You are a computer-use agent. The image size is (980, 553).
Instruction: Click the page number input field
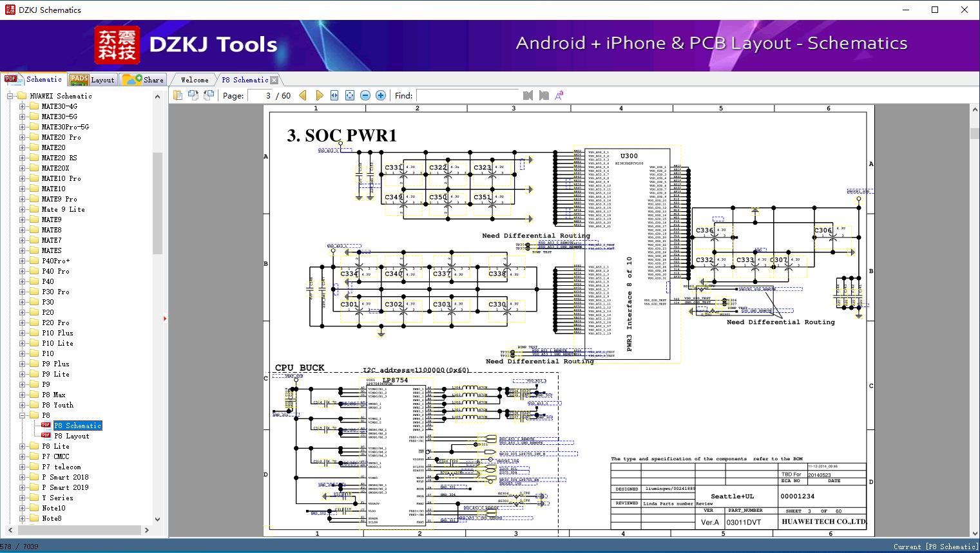[260, 95]
